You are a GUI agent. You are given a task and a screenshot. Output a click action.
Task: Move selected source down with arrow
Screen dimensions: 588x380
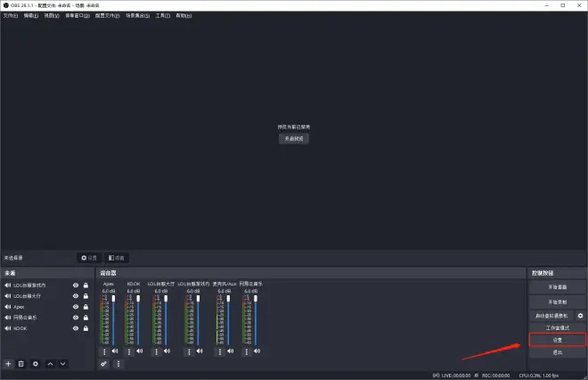pos(62,364)
